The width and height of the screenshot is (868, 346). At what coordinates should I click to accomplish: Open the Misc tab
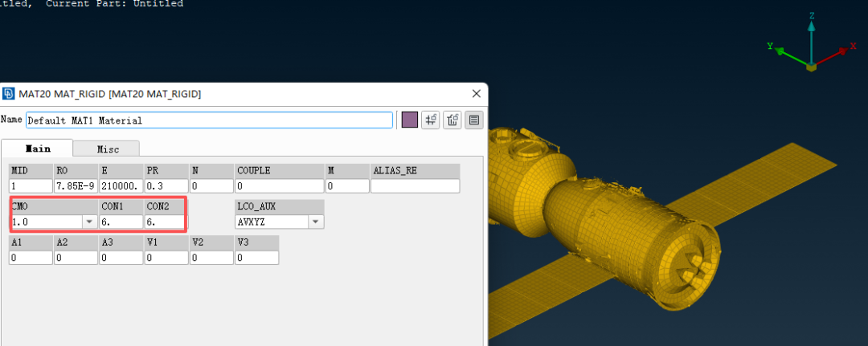[108, 149]
